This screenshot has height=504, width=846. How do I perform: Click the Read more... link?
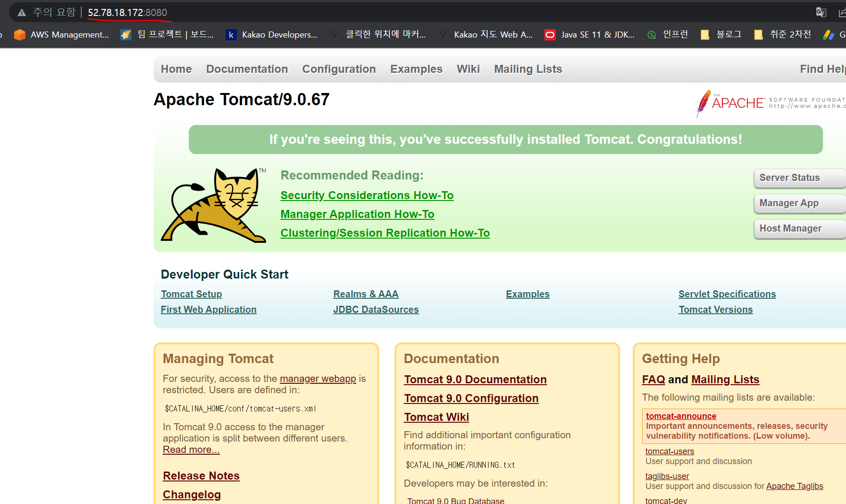(x=191, y=450)
